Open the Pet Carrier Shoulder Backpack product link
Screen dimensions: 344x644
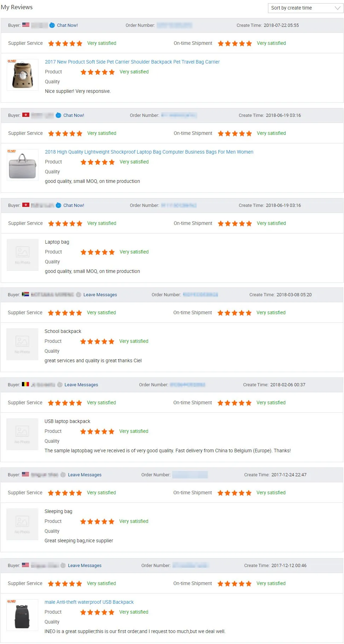coord(132,62)
